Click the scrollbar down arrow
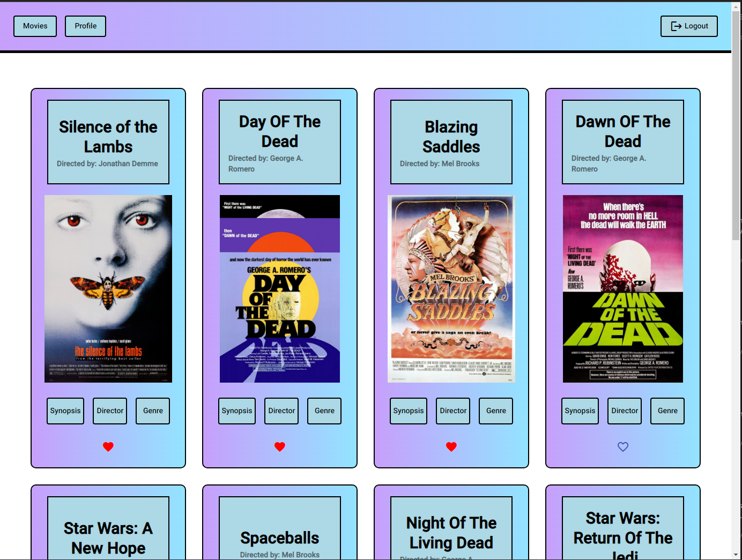The width and height of the screenshot is (742, 560). point(736,555)
